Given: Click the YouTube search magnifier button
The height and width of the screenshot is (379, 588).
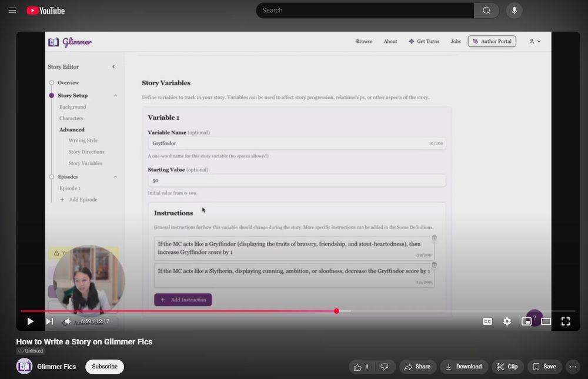Looking at the screenshot, I should pos(486,11).
